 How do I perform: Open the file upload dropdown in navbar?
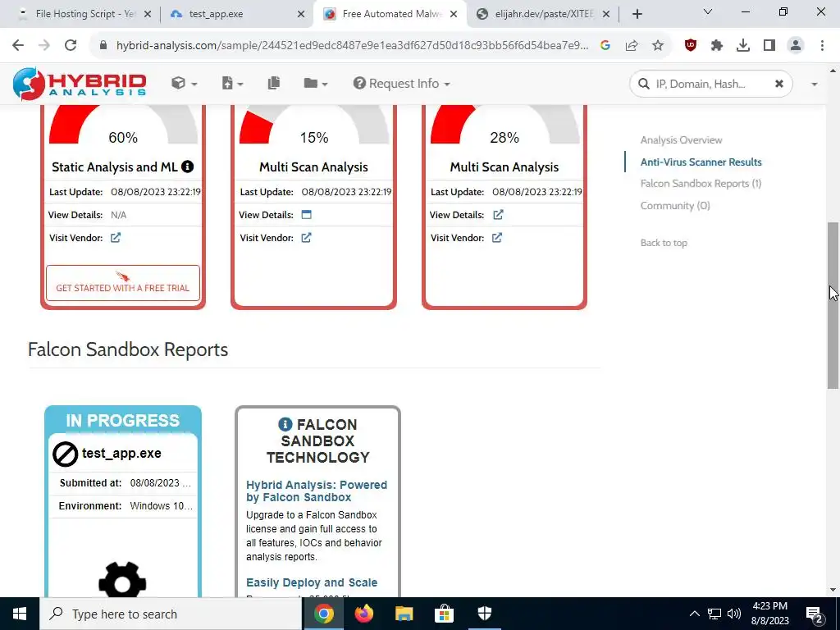232,84
